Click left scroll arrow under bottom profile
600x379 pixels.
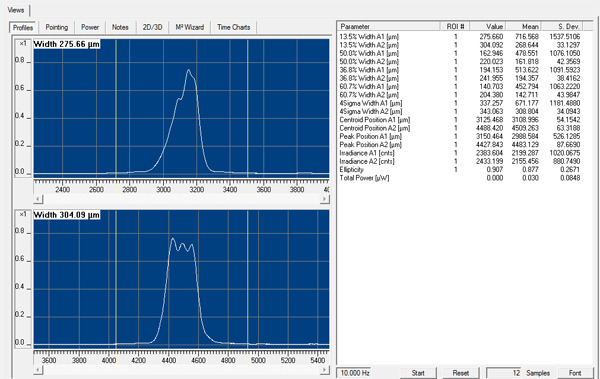pos(38,369)
